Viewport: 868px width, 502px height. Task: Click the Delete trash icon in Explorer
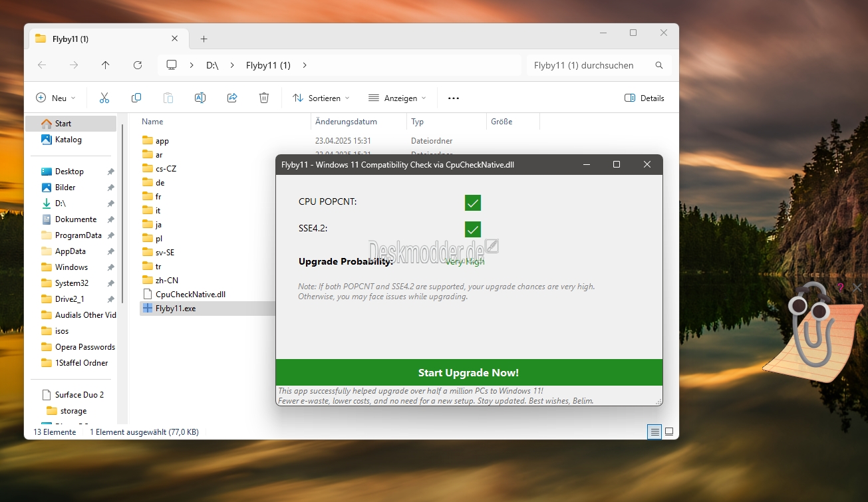click(264, 98)
